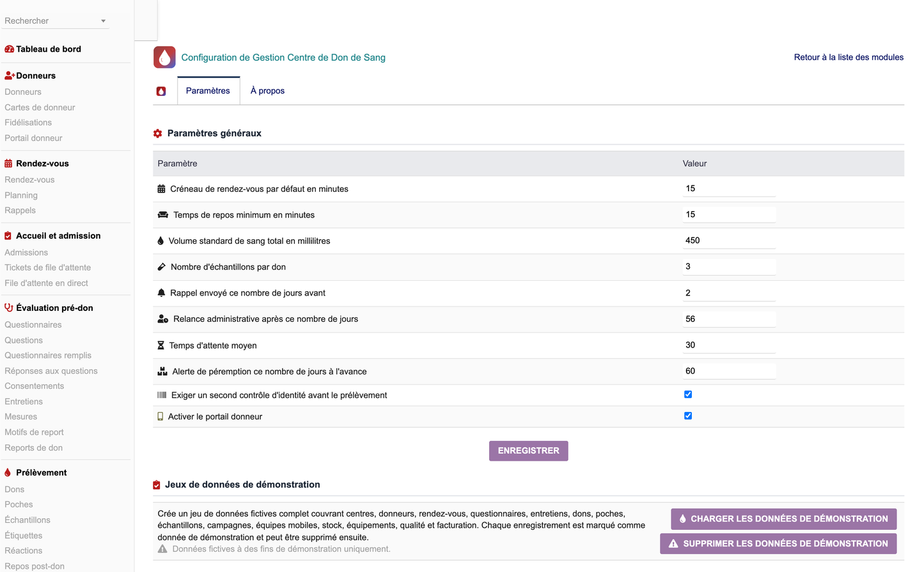Click the Prélèvement blood drop icon in sidebar
Viewport: 924px width, 572px height.
(8, 472)
